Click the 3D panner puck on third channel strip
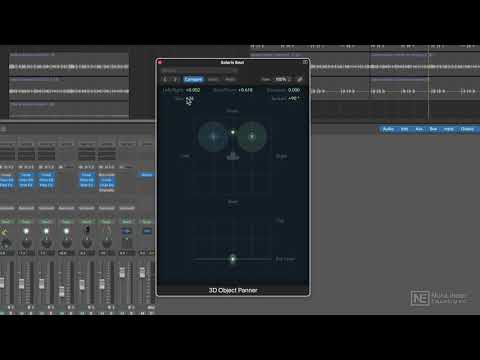The image size is (480, 360). pyautogui.click(x=46, y=231)
